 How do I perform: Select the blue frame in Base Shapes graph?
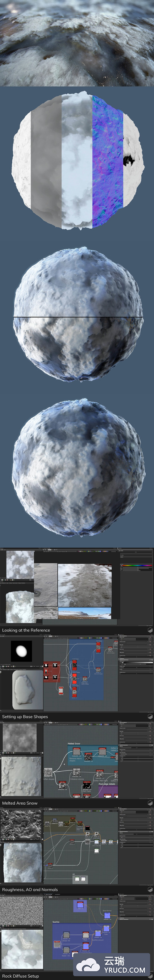pos(86,669)
